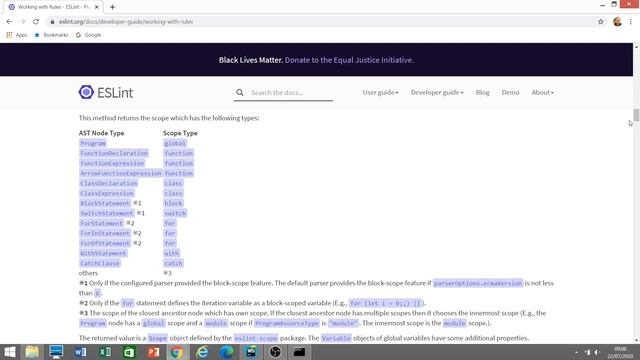Reload the page with refresh icon
Image resolution: width=640 pixels, height=360 pixels.
click(36, 22)
